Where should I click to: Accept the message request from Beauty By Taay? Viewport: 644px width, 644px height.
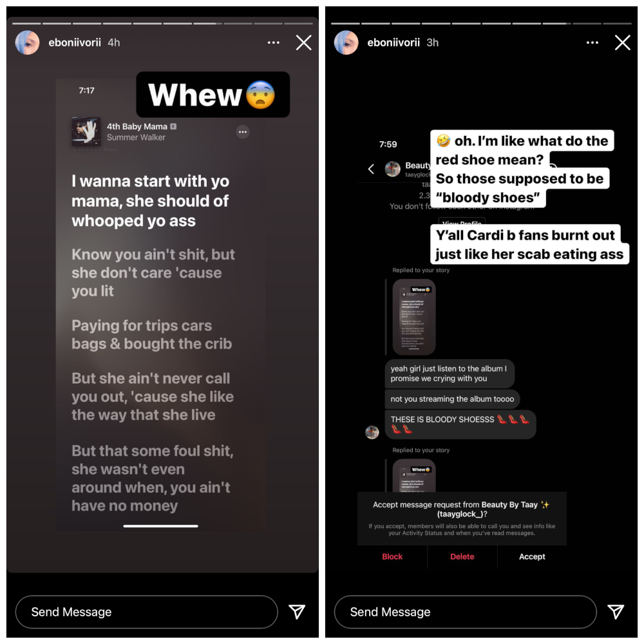(532, 556)
